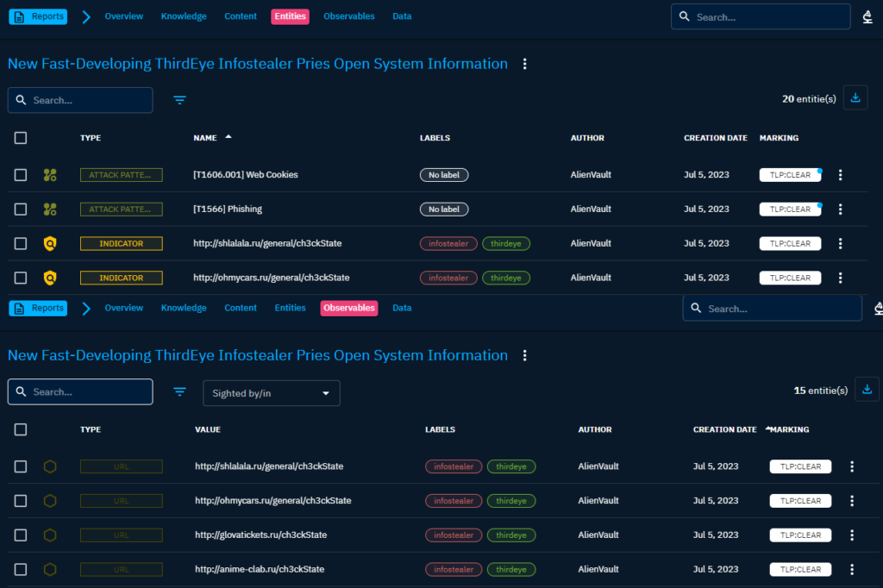The width and height of the screenshot is (883, 588).
Task: Open row actions for anime-clab.ru URL
Action: click(x=852, y=570)
